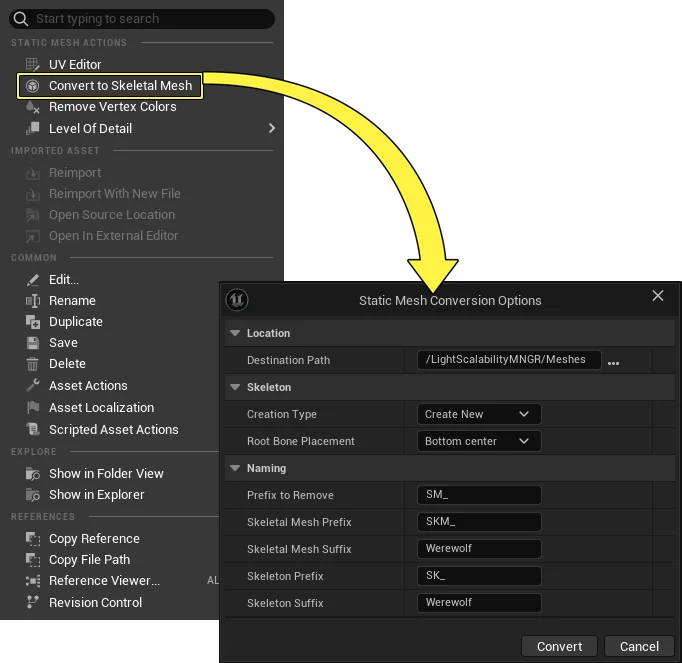
Task: Open the Root Bone Placement dropdown
Action: click(x=479, y=441)
